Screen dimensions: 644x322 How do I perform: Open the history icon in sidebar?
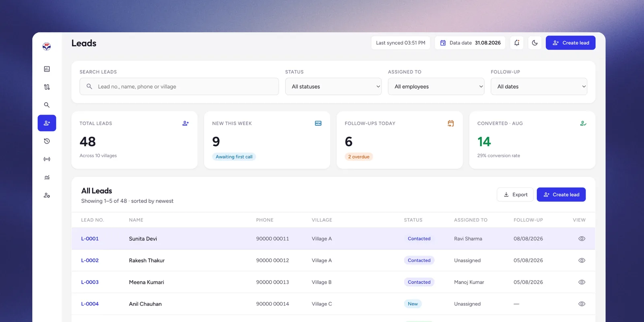47,141
